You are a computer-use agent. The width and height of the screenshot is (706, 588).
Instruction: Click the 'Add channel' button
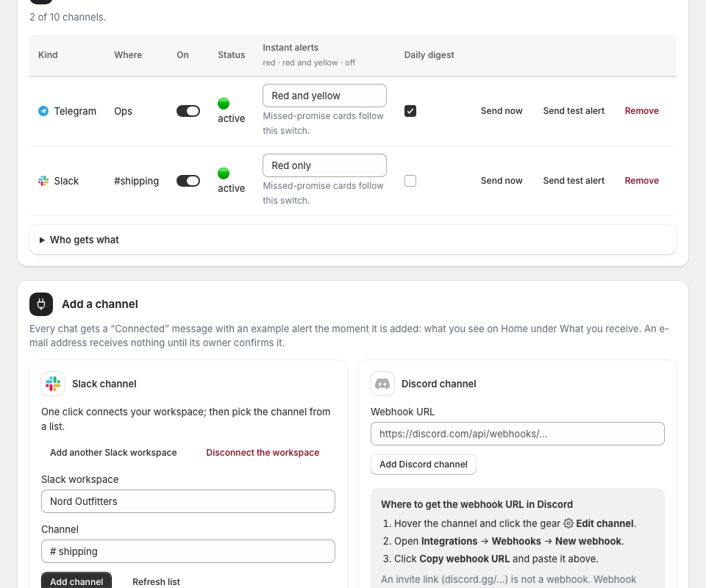point(76,581)
